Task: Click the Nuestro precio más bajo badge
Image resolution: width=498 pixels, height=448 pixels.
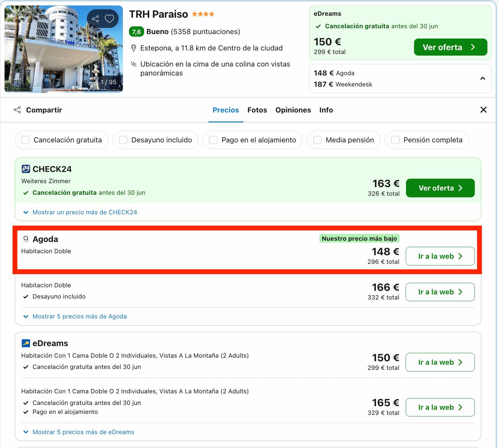Action: click(x=359, y=238)
